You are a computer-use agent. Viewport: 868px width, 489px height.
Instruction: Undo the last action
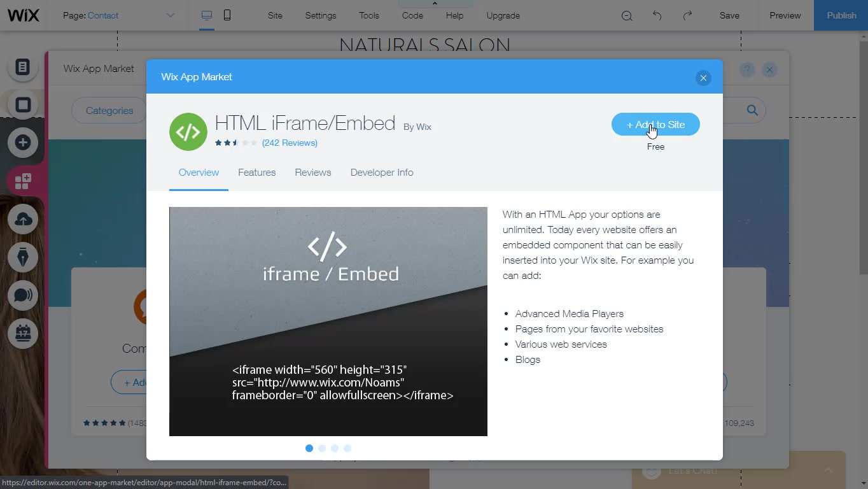point(657,15)
